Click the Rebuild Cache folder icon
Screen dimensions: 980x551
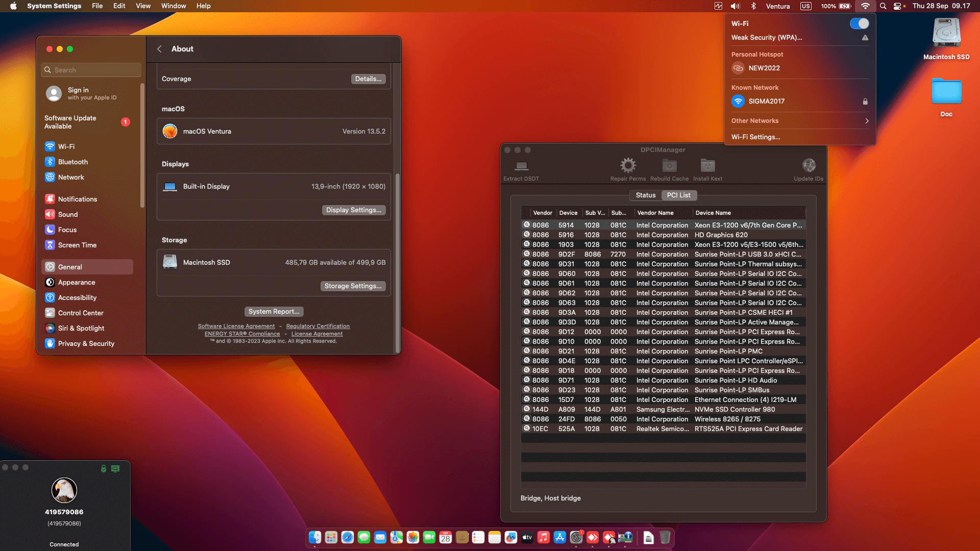[x=669, y=166]
